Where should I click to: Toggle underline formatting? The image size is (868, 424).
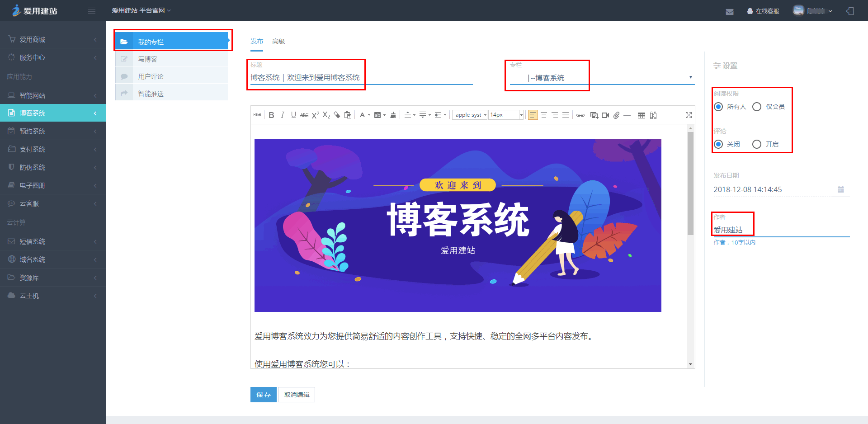pos(293,115)
